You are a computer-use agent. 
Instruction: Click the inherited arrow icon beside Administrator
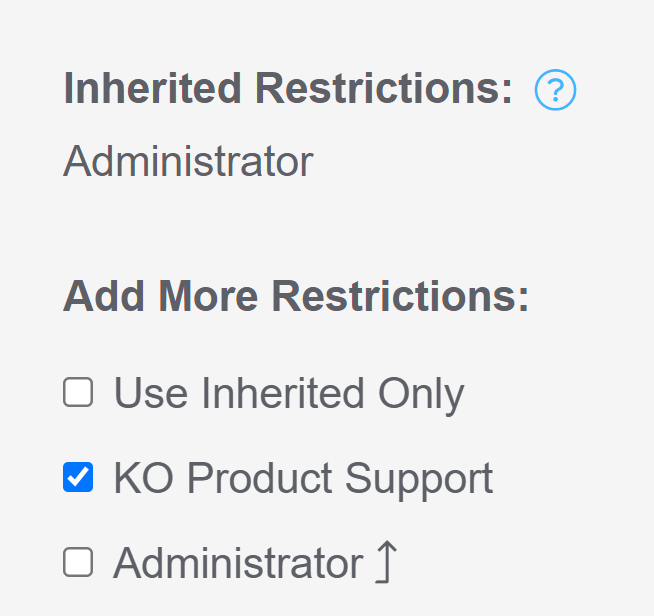[x=386, y=563]
